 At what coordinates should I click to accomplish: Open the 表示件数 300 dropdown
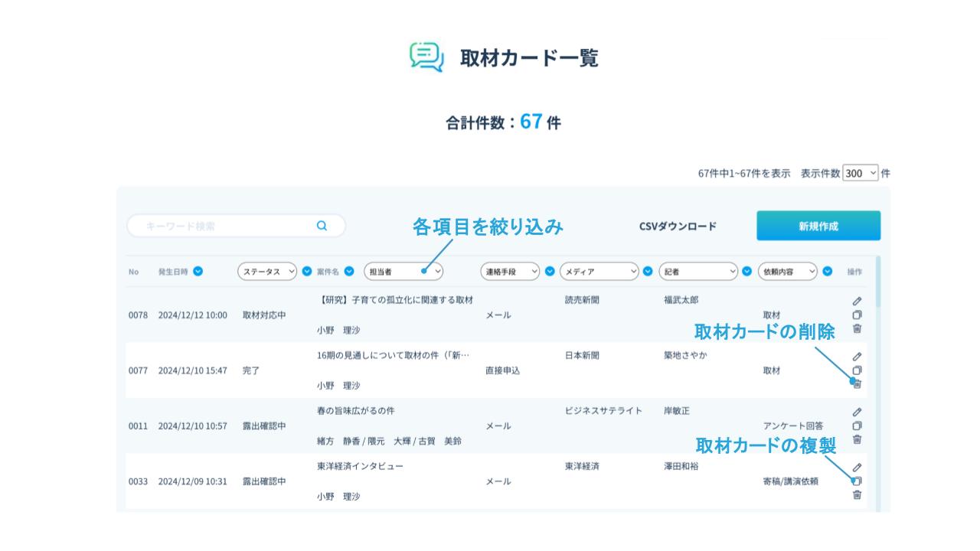coord(861,174)
